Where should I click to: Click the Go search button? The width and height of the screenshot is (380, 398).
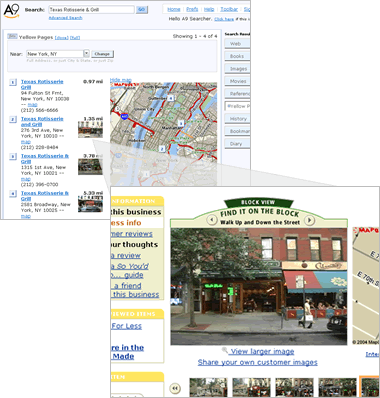click(142, 10)
